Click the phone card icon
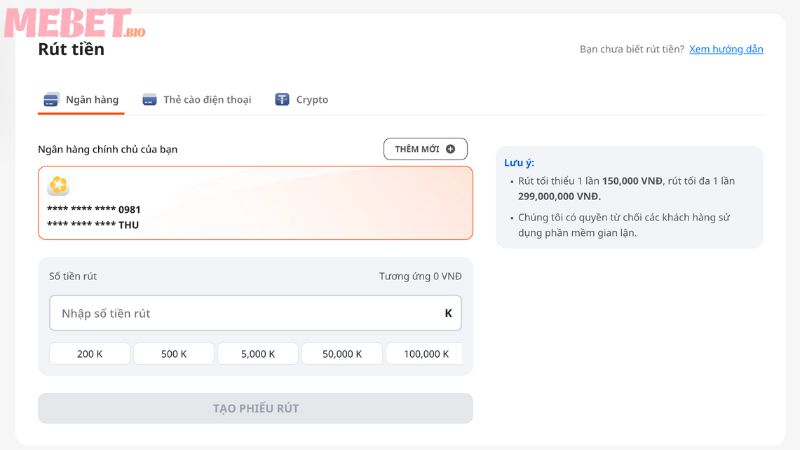Image resolution: width=800 pixels, height=450 pixels. pyautogui.click(x=149, y=100)
